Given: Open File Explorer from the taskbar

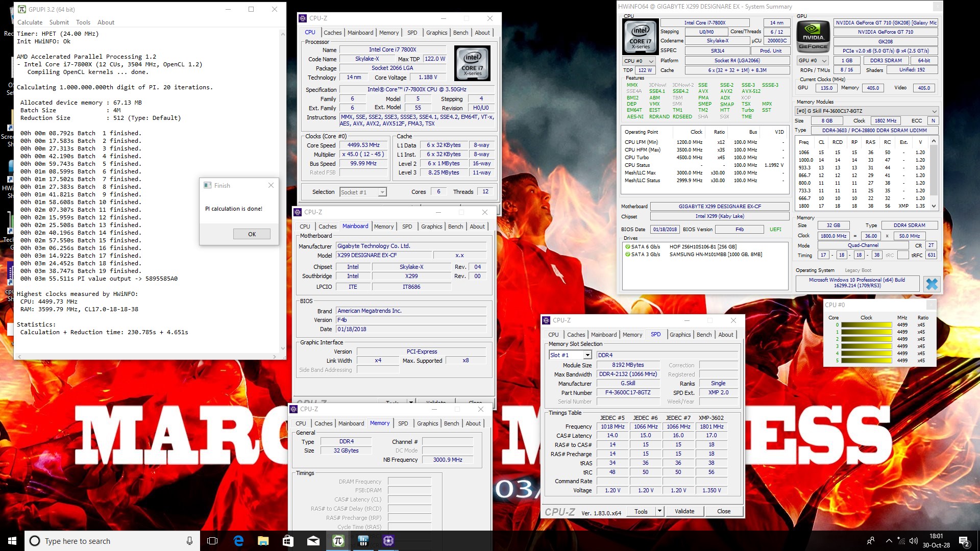Looking at the screenshot, I should tap(263, 541).
